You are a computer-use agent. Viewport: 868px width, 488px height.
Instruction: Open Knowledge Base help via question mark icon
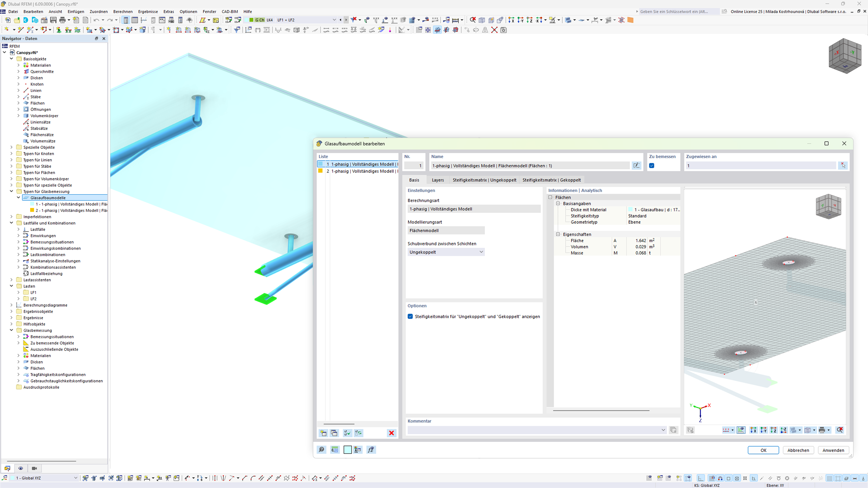click(x=321, y=450)
